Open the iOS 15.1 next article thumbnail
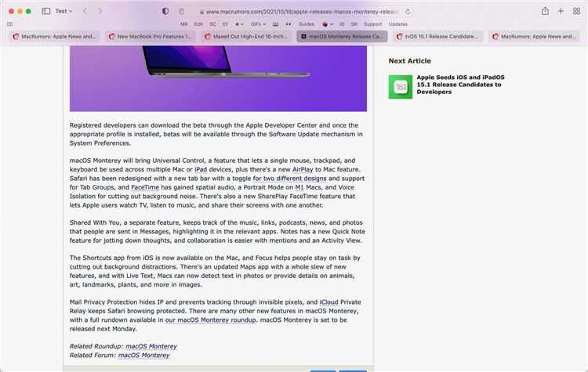 pos(400,87)
